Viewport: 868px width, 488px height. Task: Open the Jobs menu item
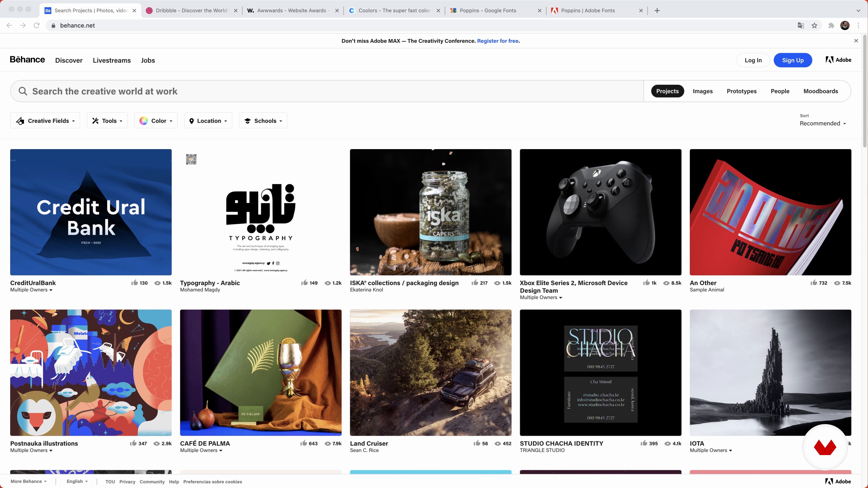148,60
